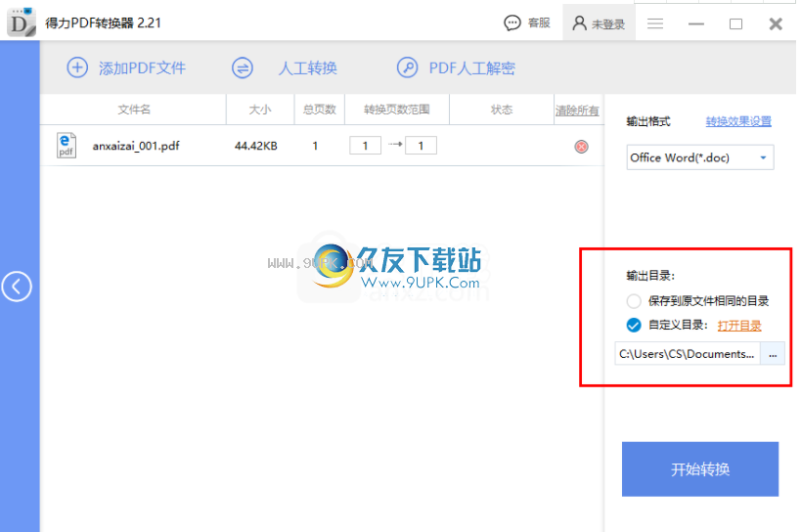
Task: Click the 总页数 column header
Action: (319, 110)
